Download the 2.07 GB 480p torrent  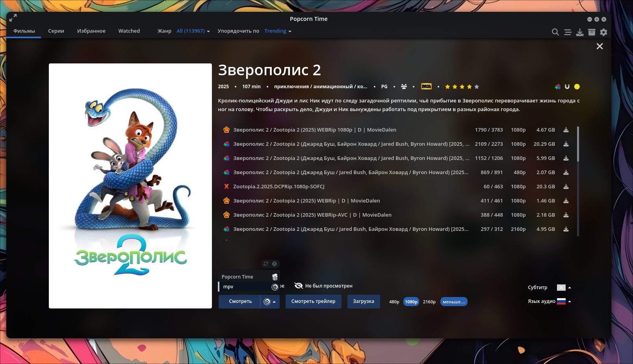(x=566, y=173)
